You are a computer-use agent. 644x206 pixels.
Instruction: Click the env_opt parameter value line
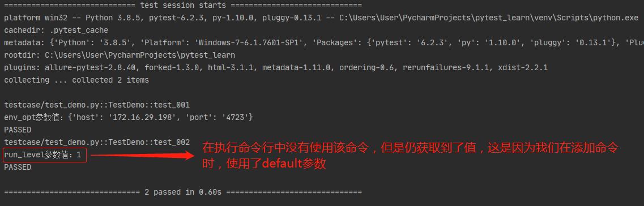point(129,118)
